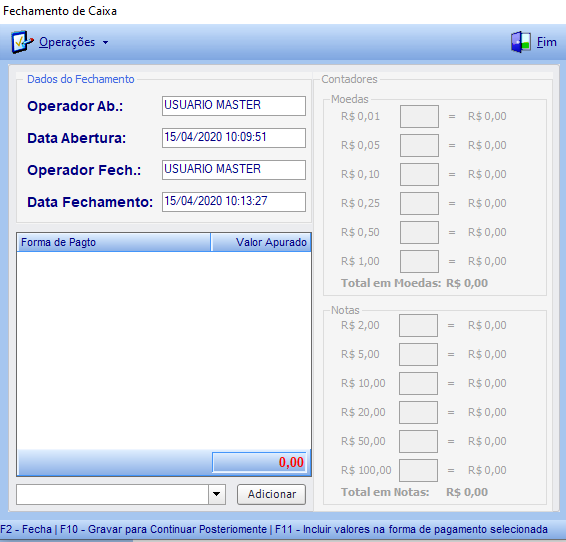Click the Operador Ab. field
The width and height of the screenshot is (566, 542).
tap(234, 106)
